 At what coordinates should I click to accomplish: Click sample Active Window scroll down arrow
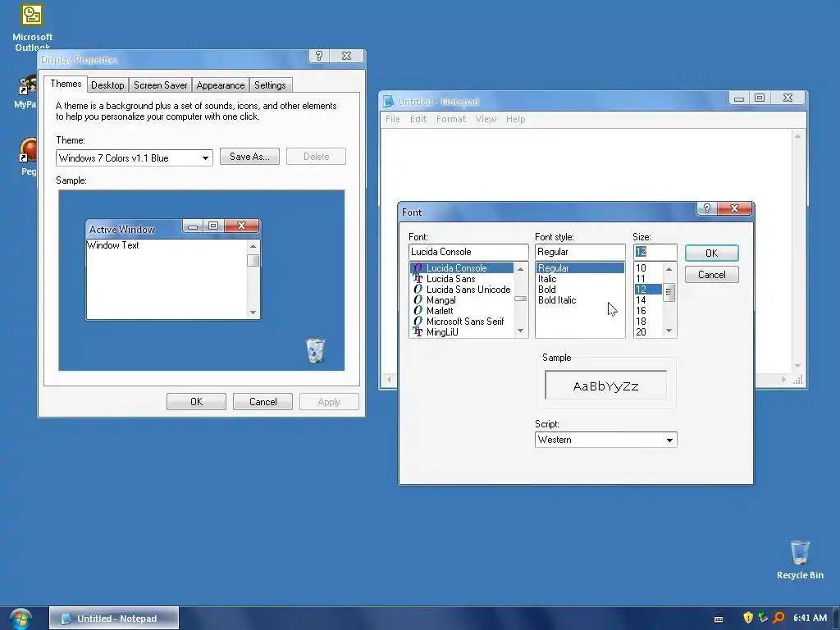click(x=253, y=313)
